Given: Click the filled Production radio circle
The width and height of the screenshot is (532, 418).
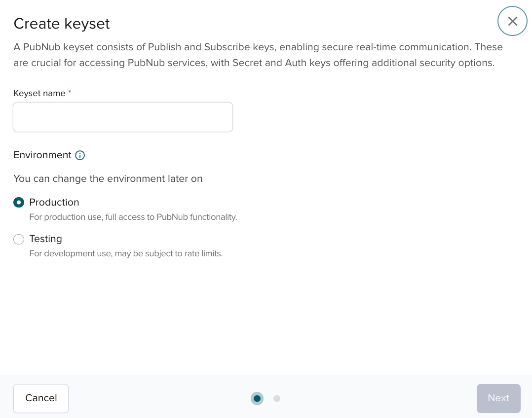Looking at the screenshot, I should [x=19, y=202].
